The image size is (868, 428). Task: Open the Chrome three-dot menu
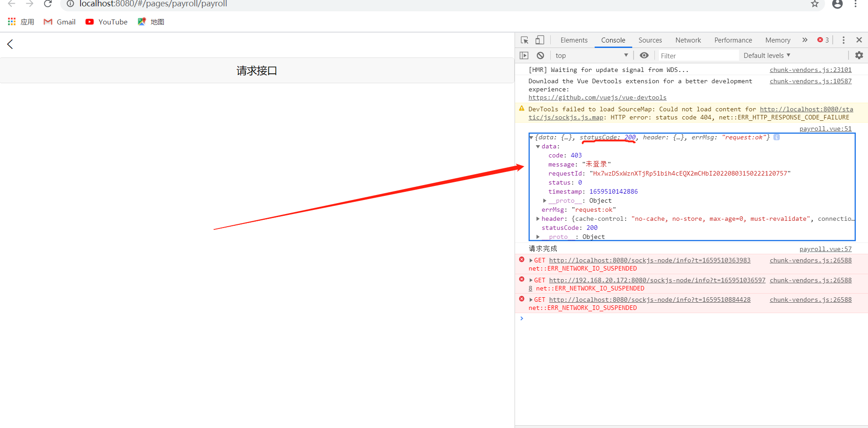pyautogui.click(x=855, y=4)
